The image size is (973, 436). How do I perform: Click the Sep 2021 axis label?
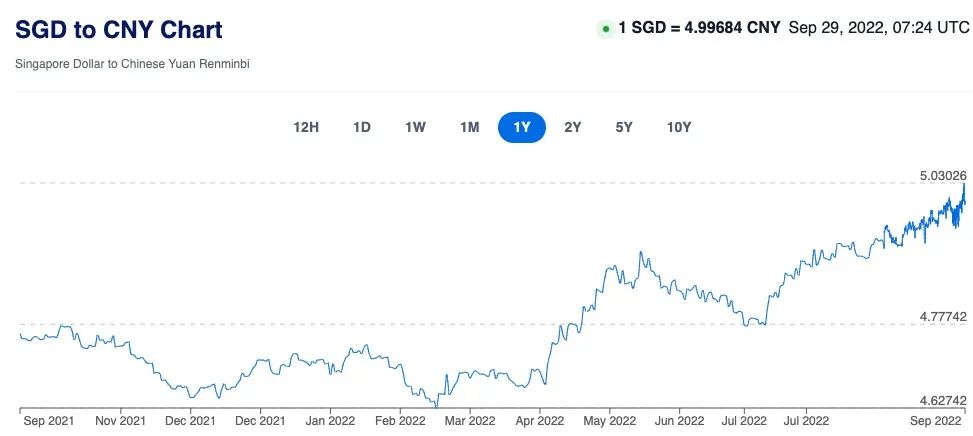(x=50, y=421)
